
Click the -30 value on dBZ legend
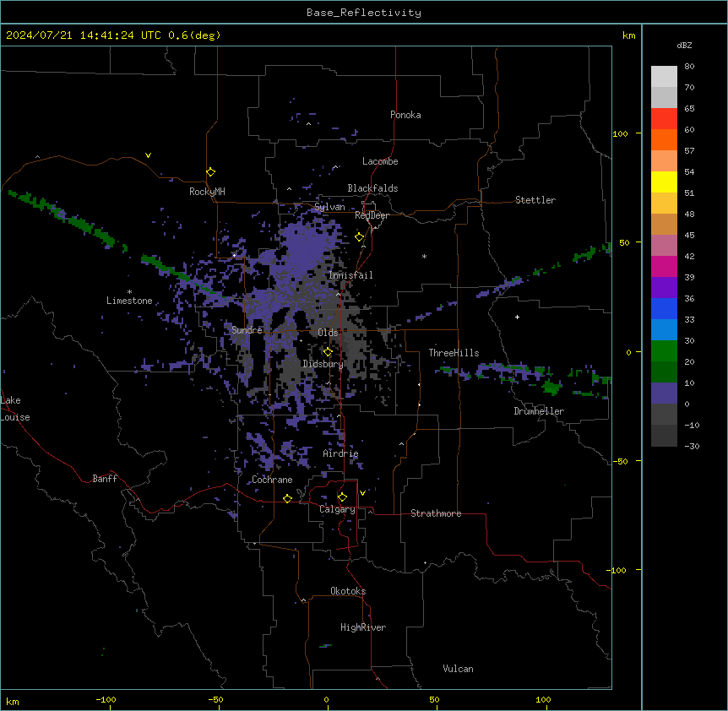tap(692, 447)
